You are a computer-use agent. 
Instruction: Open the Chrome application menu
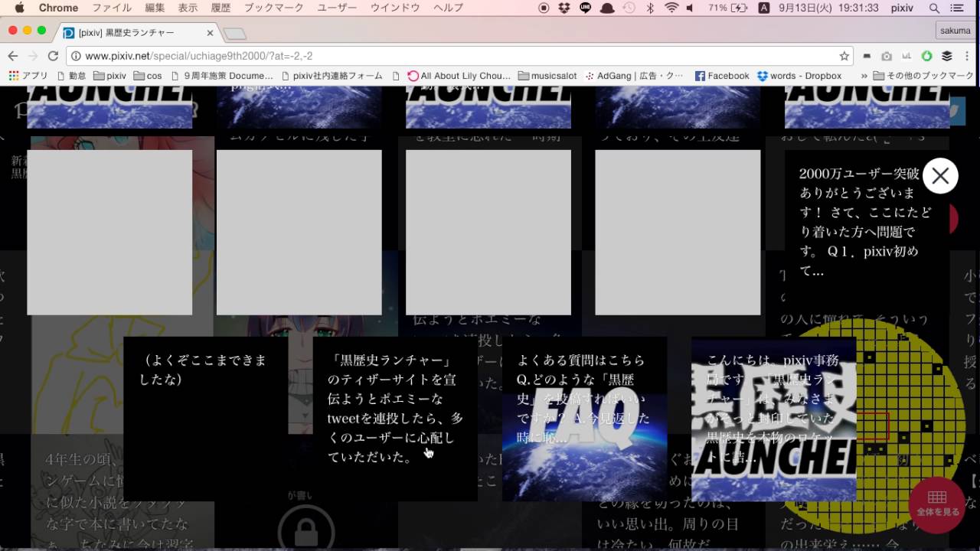point(58,8)
